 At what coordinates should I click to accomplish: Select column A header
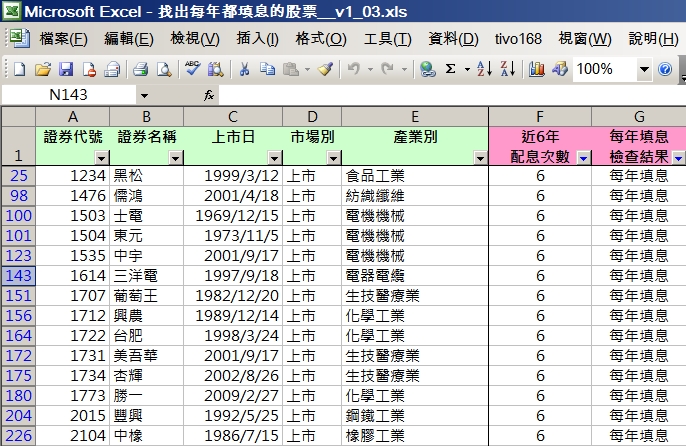coord(73,117)
